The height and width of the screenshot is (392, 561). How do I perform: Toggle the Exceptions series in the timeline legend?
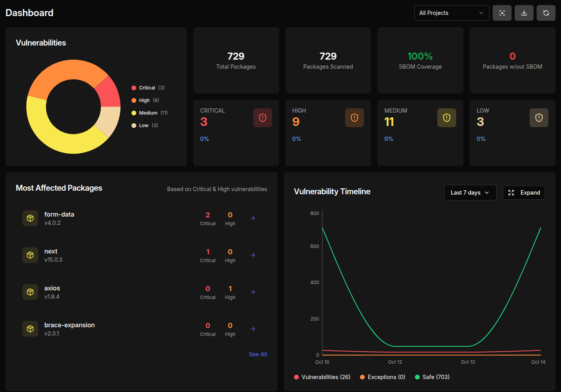(382, 377)
